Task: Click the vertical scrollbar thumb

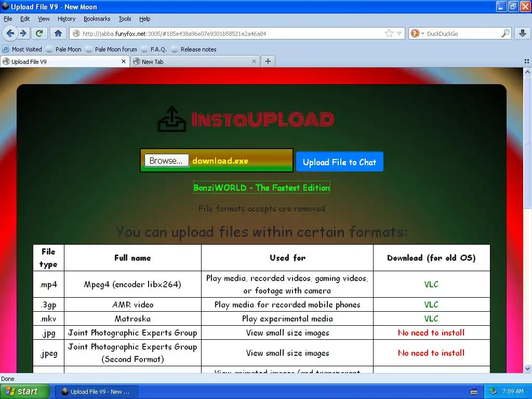Action: pyautogui.click(x=527, y=142)
